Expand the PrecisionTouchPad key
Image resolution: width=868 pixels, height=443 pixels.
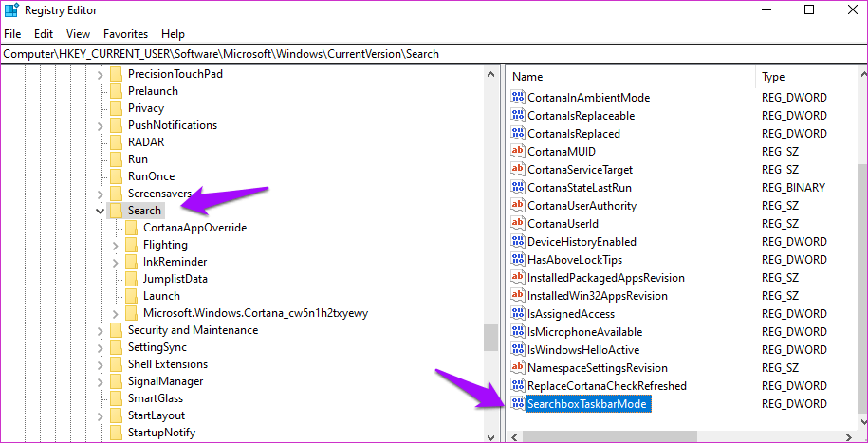coord(101,74)
